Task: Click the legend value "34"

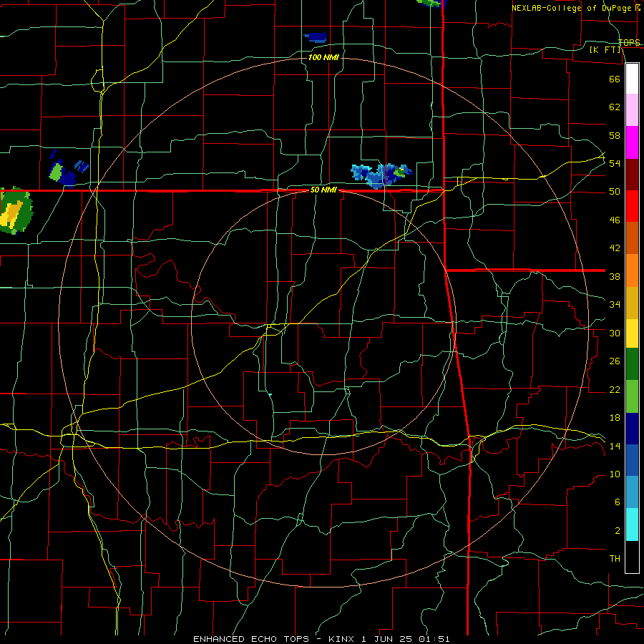Action: point(615,305)
